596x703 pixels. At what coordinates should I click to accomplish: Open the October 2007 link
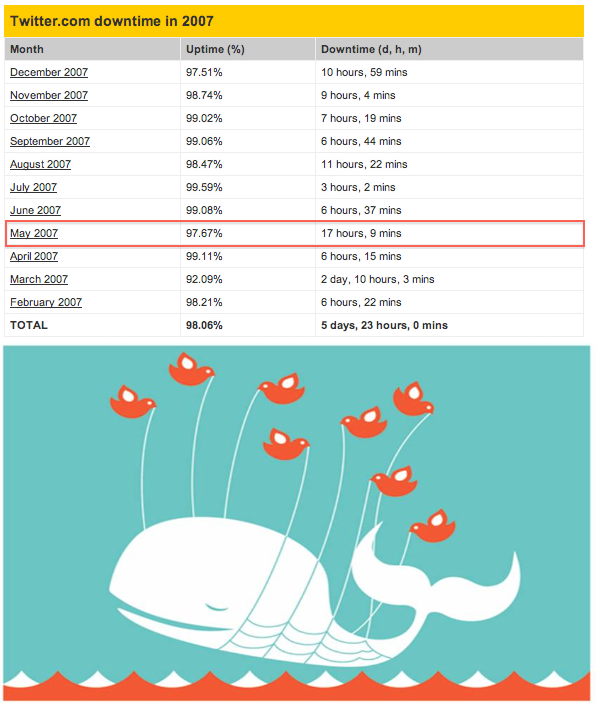click(x=44, y=118)
